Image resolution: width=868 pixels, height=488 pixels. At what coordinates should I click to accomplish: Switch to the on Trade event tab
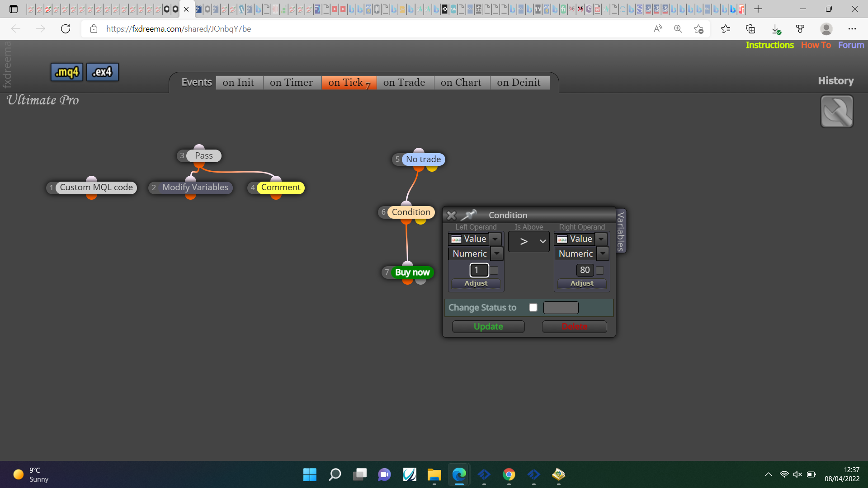click(x=404, y=83)
